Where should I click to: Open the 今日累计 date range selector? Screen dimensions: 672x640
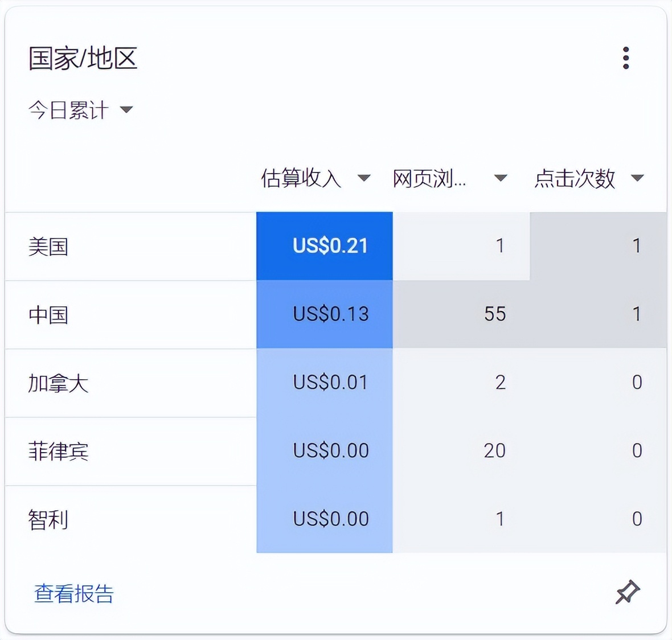pos(80,110)
